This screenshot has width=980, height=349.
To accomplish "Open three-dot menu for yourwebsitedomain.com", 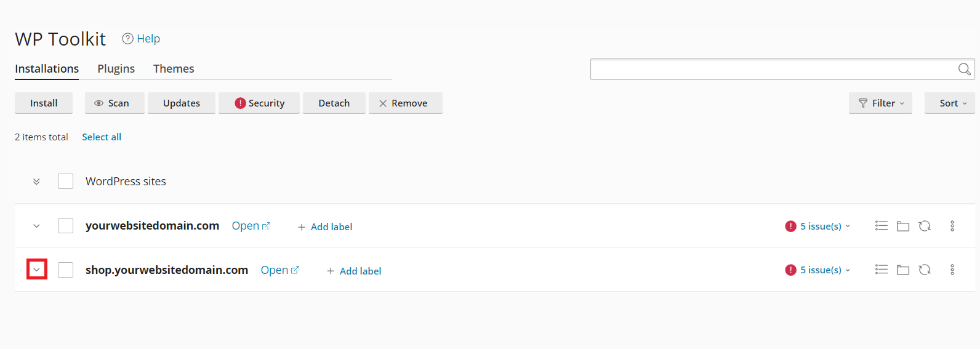I will (x=952, y=226).
